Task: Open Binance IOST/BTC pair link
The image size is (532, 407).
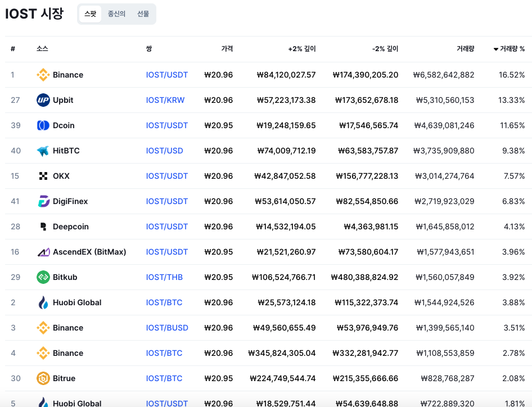Action: point(164,353)
